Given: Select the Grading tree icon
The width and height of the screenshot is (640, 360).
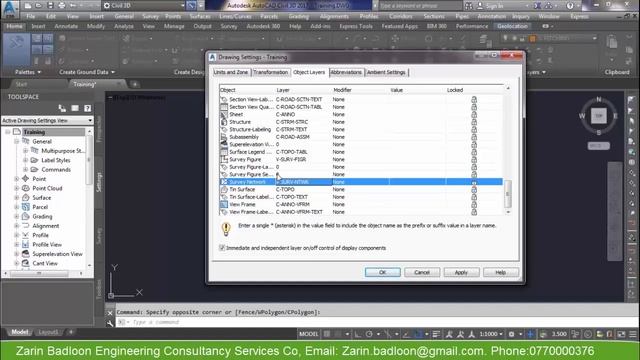Looking at the screenshot, I should click(26, 216).
